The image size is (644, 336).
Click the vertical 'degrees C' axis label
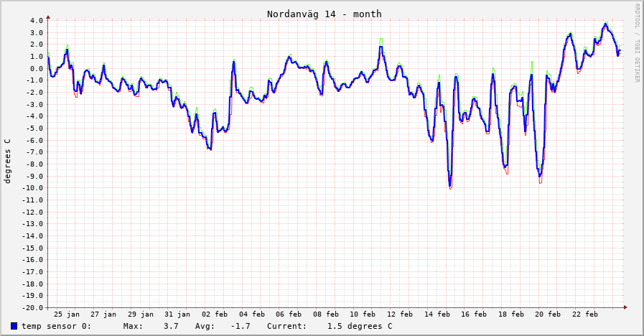[8, 162]
